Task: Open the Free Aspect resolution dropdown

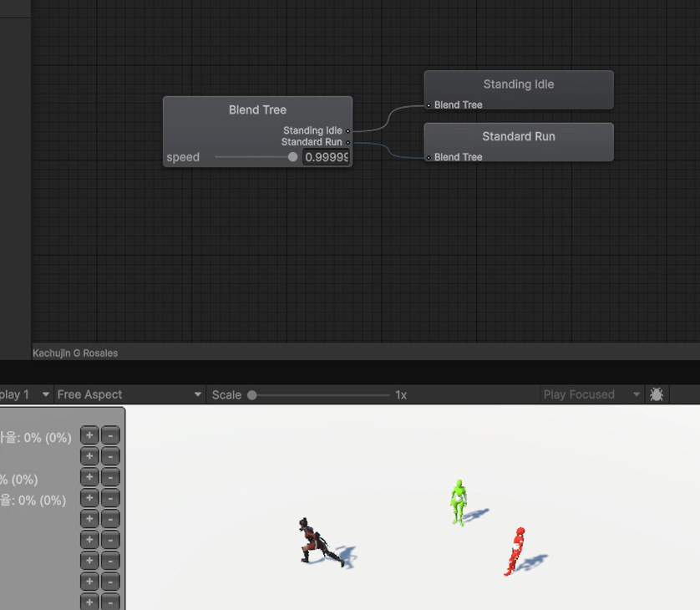Action: 129,394
